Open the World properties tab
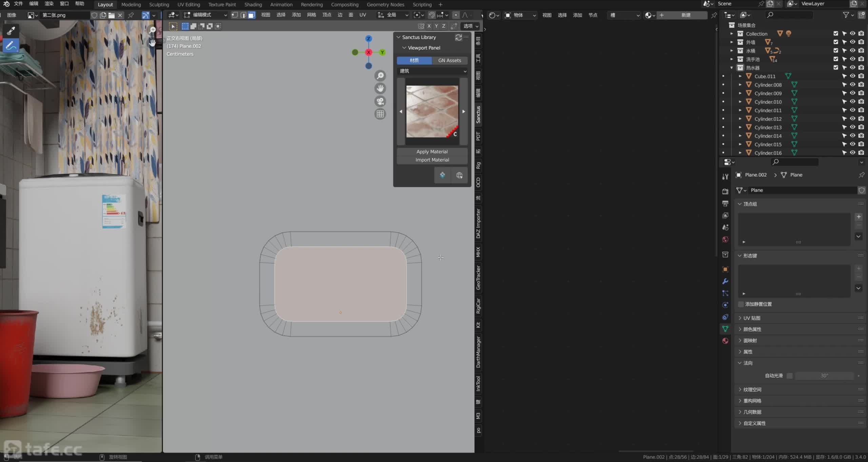868x462 pixels. [725, 239]
